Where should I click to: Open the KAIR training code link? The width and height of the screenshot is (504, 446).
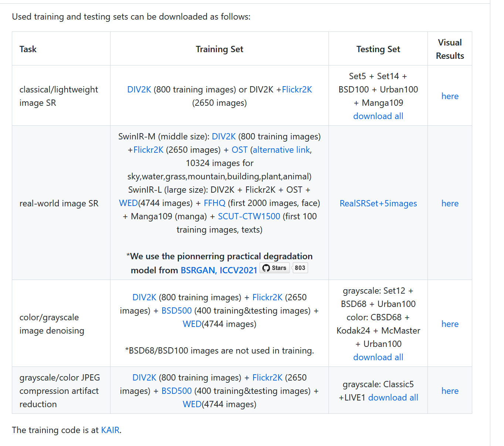point(110,430)
